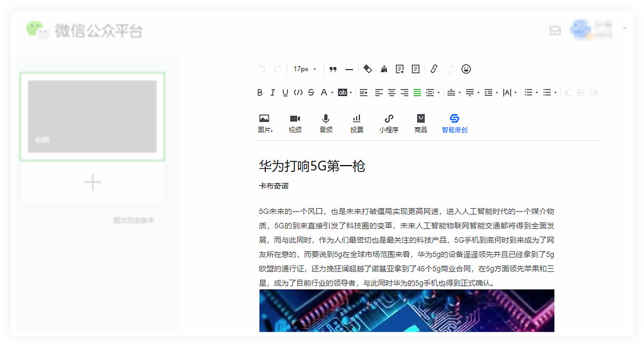Click the author field 卡布奇诺

pos(273,186)
